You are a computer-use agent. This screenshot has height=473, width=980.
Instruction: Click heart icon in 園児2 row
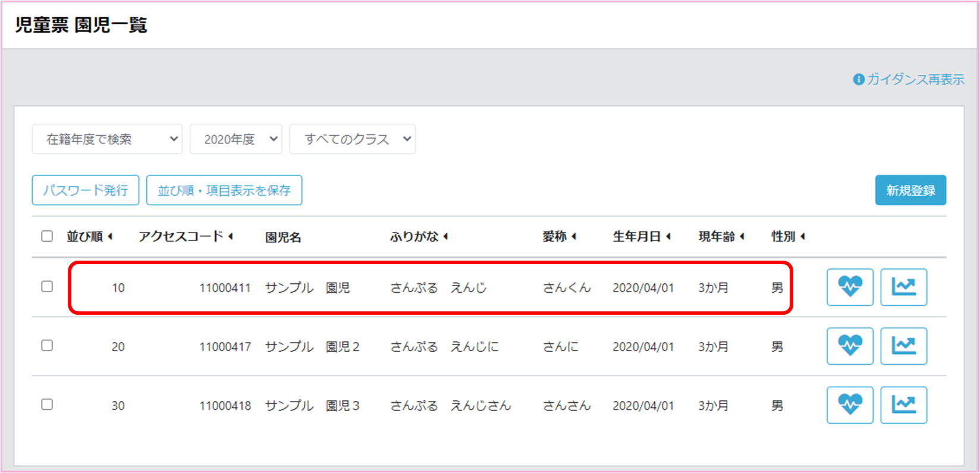[849, 346]
